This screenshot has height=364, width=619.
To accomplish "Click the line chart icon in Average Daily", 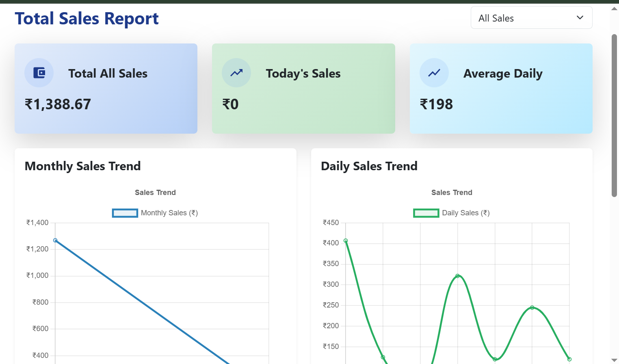I will tap(434, 73).
